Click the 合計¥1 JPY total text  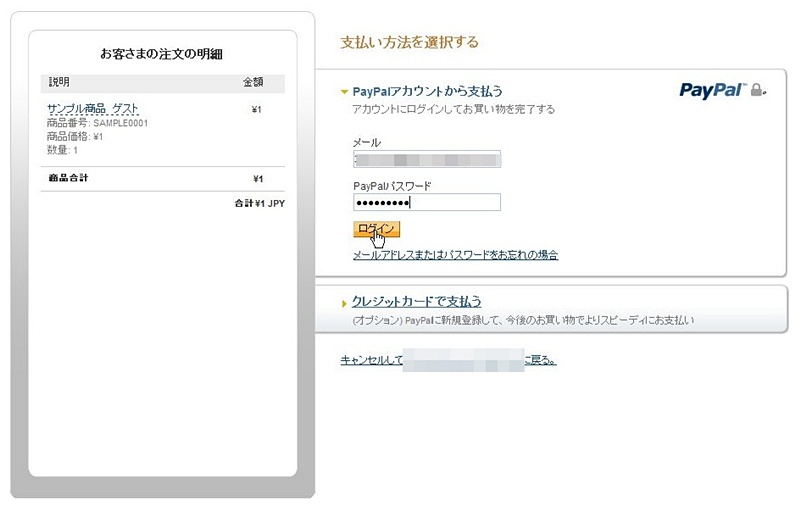[259, 203]
